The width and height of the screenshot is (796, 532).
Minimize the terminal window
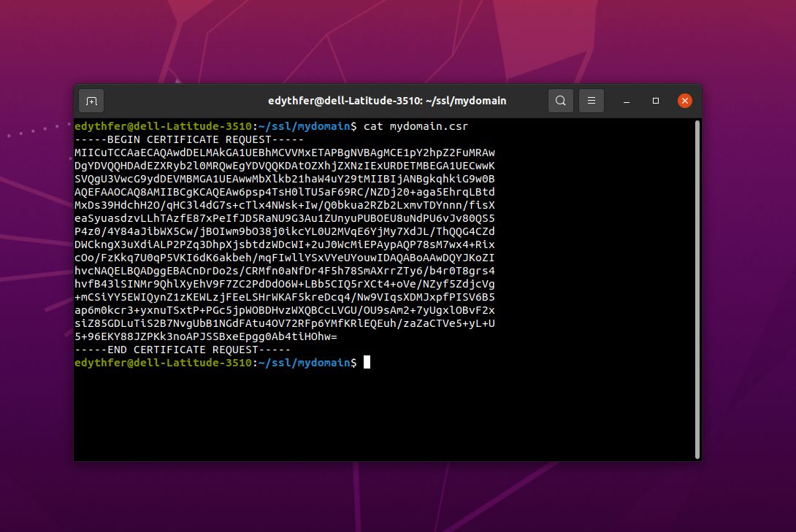[x=627, y=101]
